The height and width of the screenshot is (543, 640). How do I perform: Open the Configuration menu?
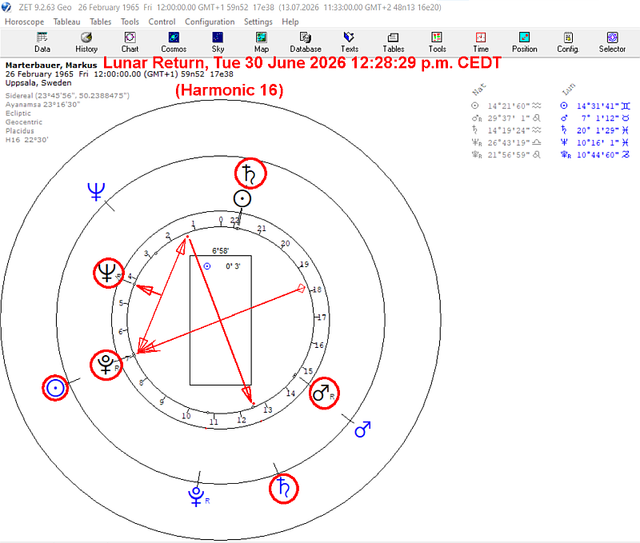(x=209, y=22)
